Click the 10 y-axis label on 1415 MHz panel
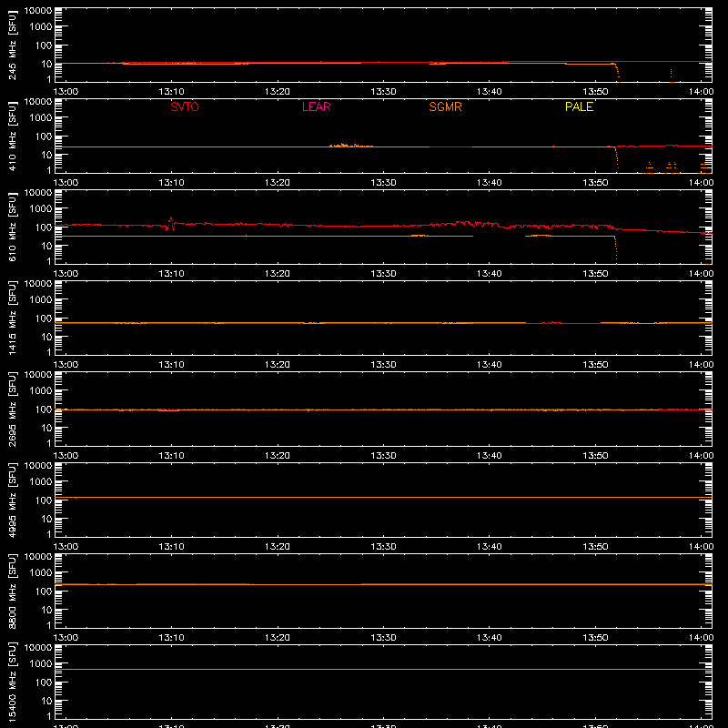The height and width of the screenshot is (728, 728). click(x=46, y=337)
